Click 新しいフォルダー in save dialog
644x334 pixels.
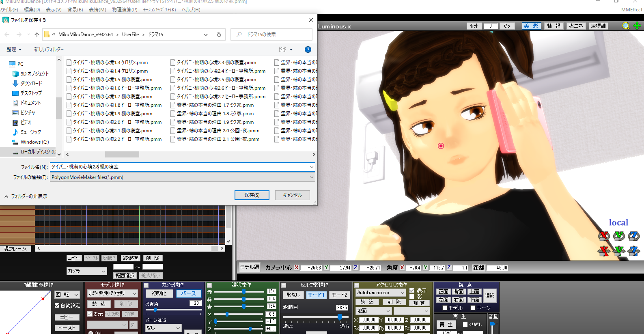(x=49, y=50)
